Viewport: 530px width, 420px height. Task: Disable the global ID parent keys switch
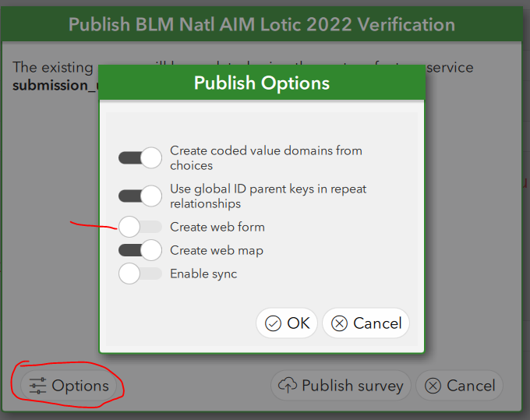tap(140, 196)
